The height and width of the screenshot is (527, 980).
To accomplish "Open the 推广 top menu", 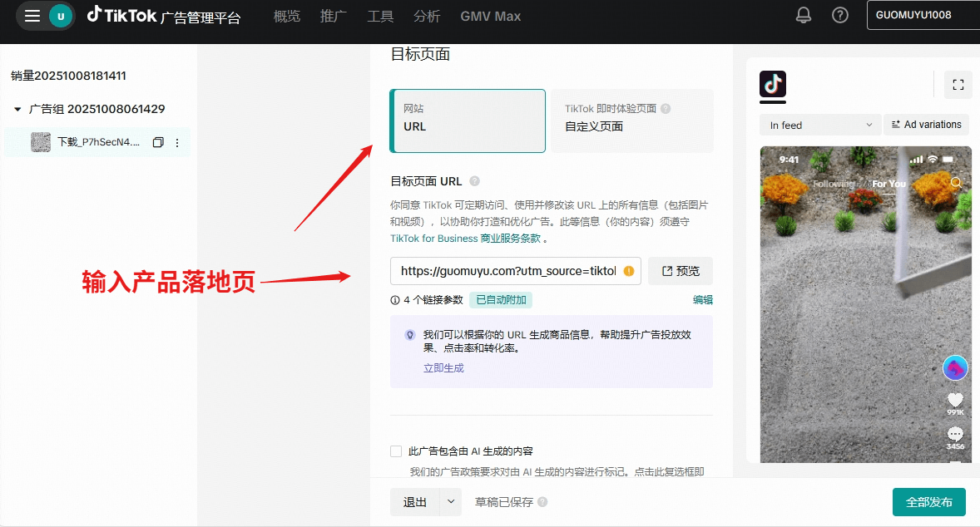I will point(334,16).
